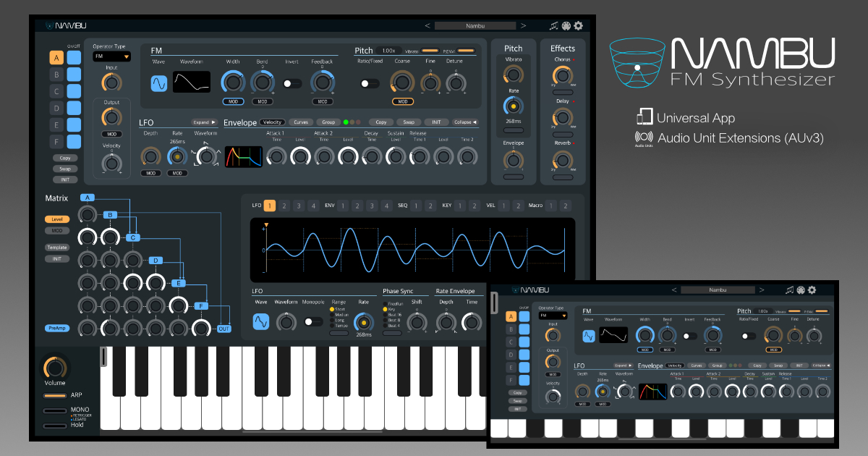Turn off operator A in large window
Screen dimensions: 868x456
pyautogui.click(x=74, y=56)
